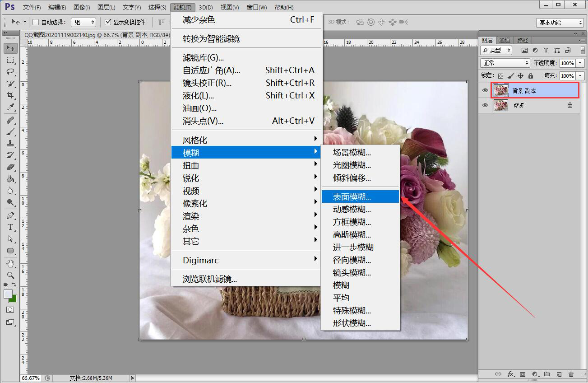Select the Eyedropper tool

point(10,107)
